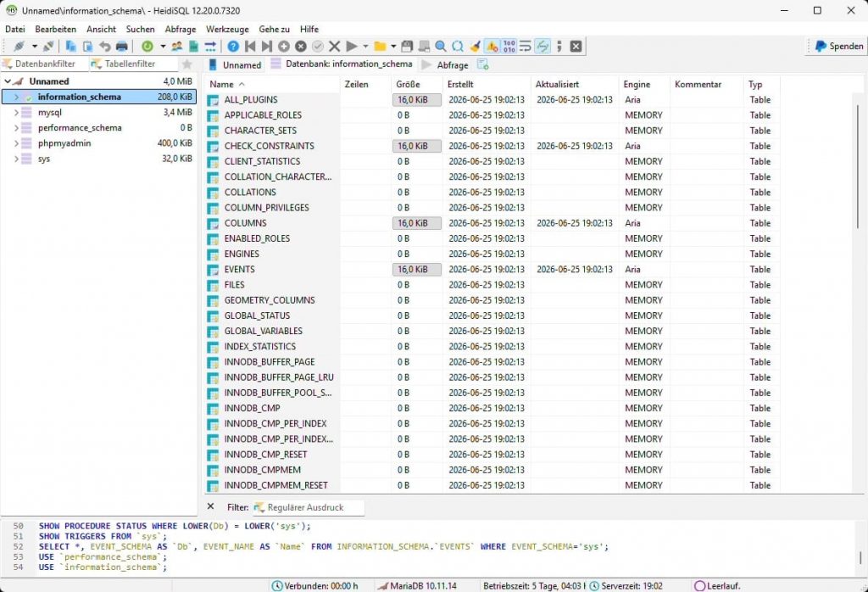Close the filter panel X
The height and width of the screenshot is (592, 868).
(210, 506)
